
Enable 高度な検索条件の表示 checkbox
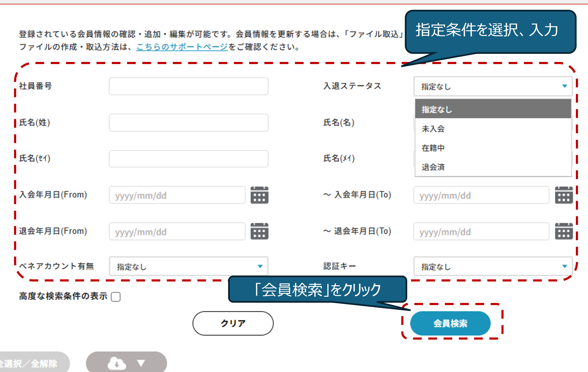pos(116,297)
